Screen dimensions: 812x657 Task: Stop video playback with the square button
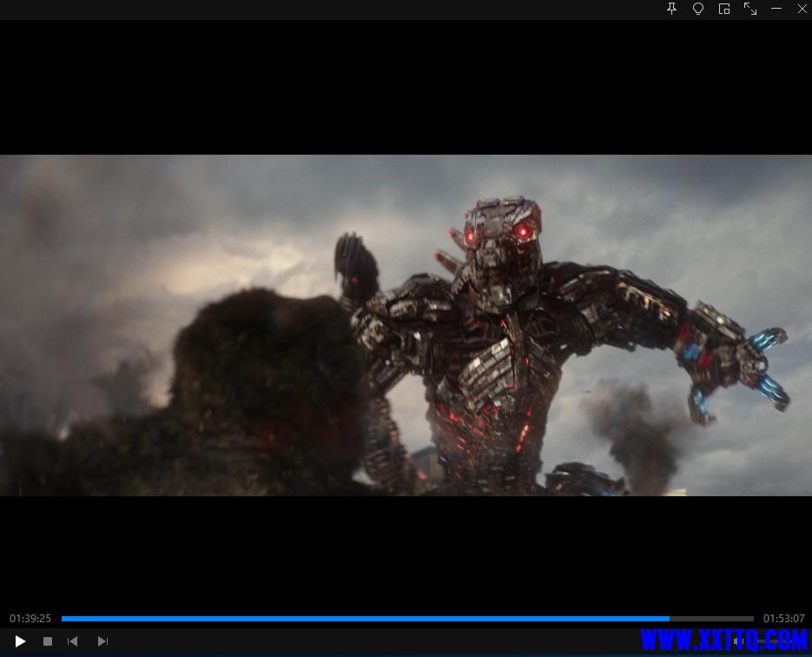coord(48,641)
